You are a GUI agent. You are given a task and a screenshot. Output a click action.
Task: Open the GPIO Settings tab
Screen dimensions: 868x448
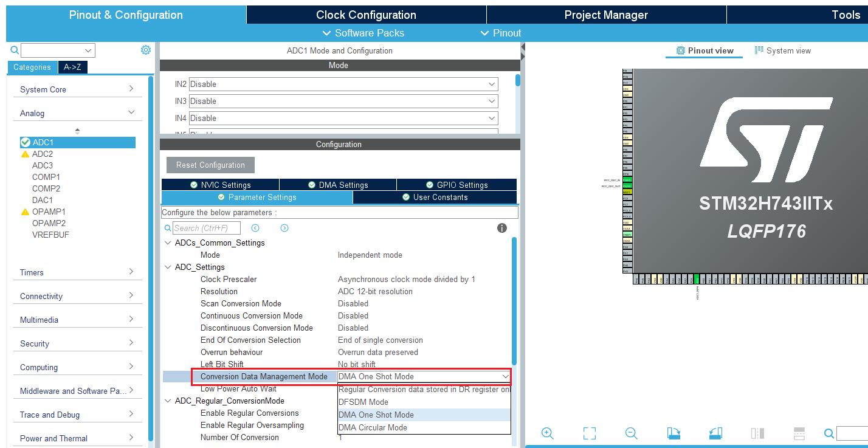click(x=456, y=185)
